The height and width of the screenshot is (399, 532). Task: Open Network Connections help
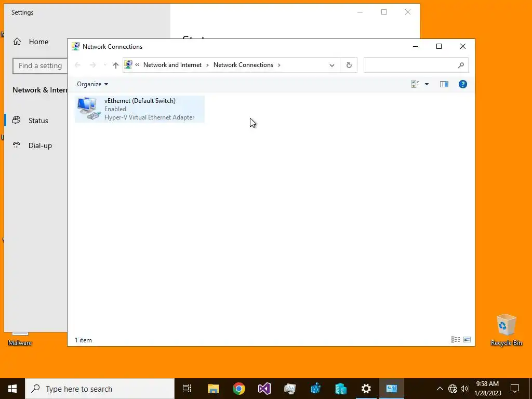[463, 84]
